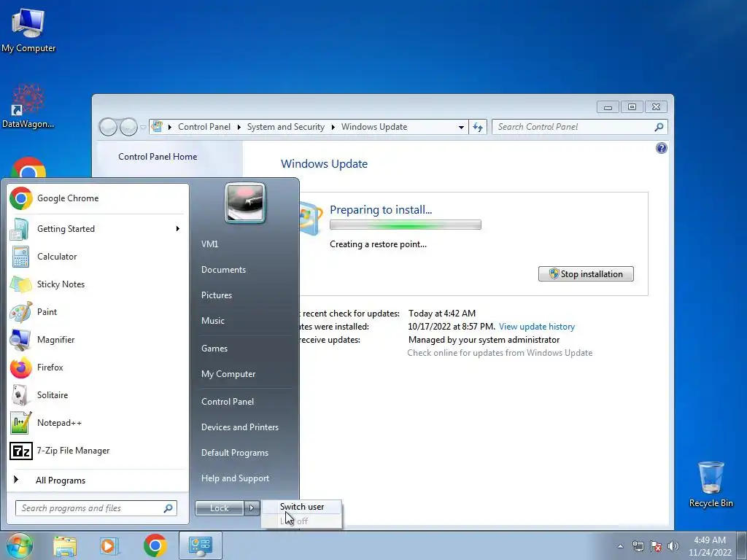Open address bar history dropdown
The width and height of the screenshot is (747, 560).
pyautogui.click(x=461, y=127)
